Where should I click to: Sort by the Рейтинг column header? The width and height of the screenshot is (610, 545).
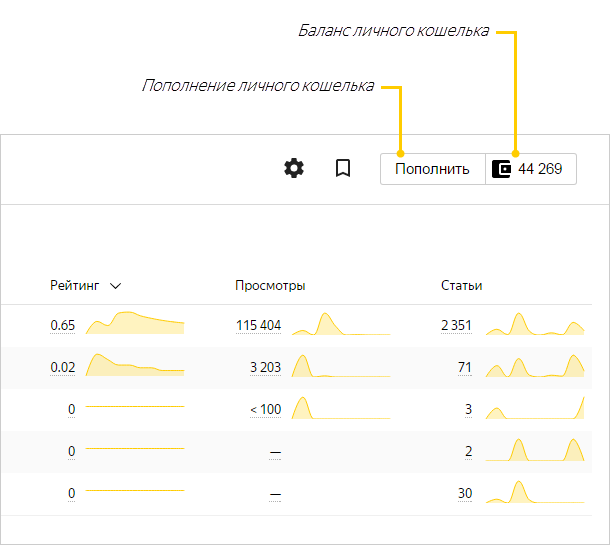tap(75, 286)
